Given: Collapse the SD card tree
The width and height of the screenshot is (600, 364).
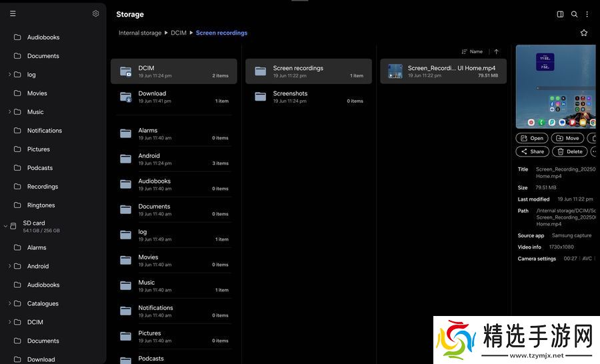Looking at the screenshot, I should (x=5, y=226).
